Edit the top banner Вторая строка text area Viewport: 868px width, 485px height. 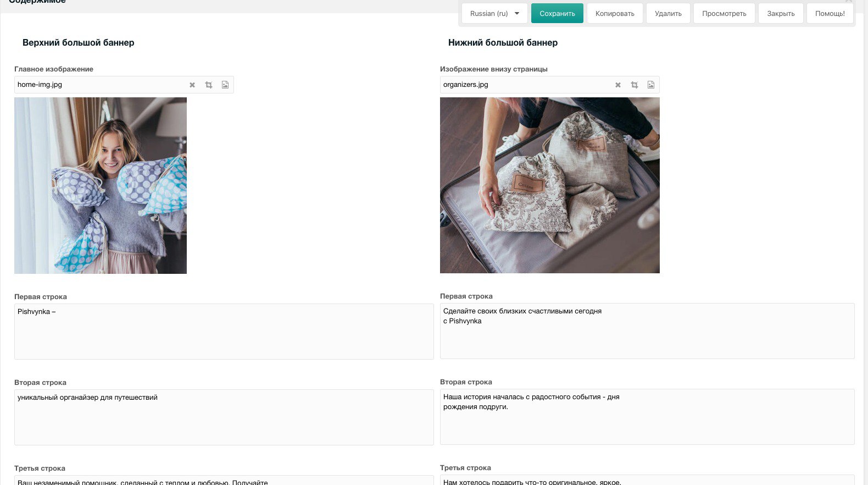pyautogui.click(x=224, y=417)
